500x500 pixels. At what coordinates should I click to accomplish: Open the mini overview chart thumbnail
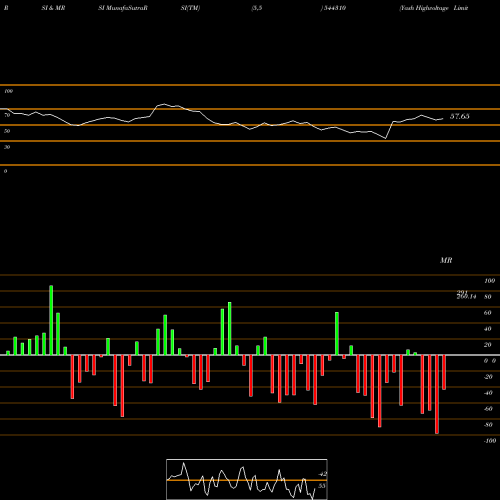pos(247,479)
